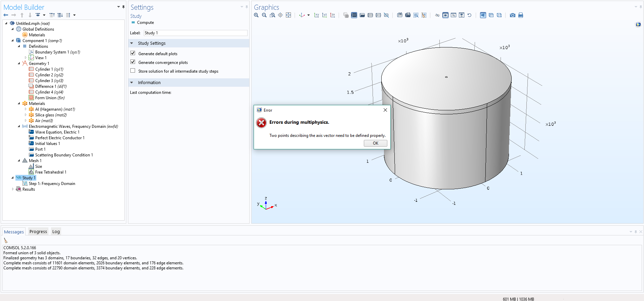This screenshot has width=644, height=301.
Task: Open the Go to Default View dropdown arrow
Action: [308, 15]
